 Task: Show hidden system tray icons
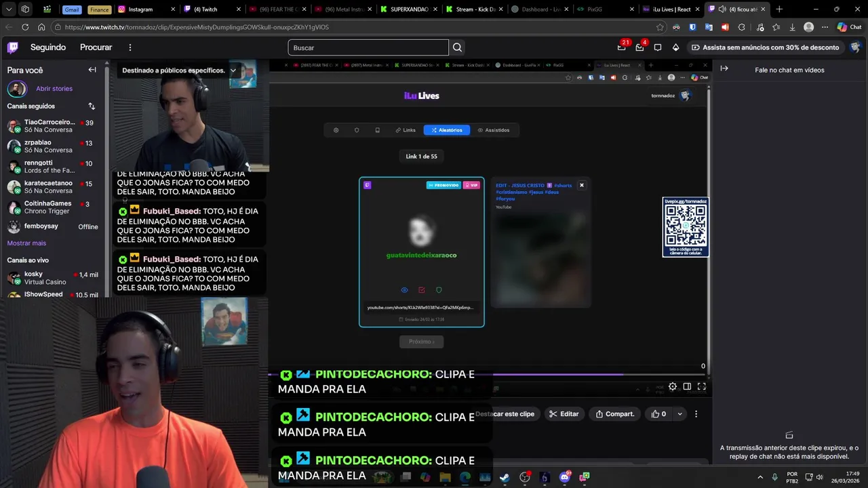[x=760, y=477]
